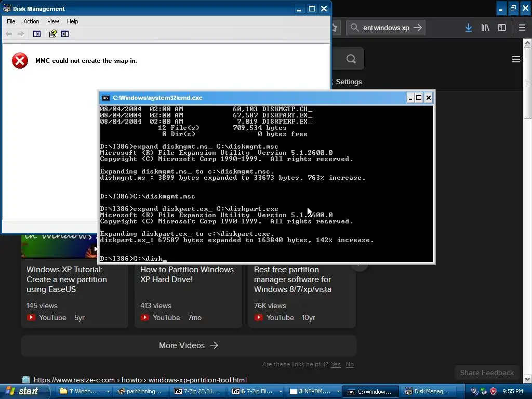Click Yes for helpful links
This screenshot has width=532, height=399.
pyautogui.click(x=336, y=364)
